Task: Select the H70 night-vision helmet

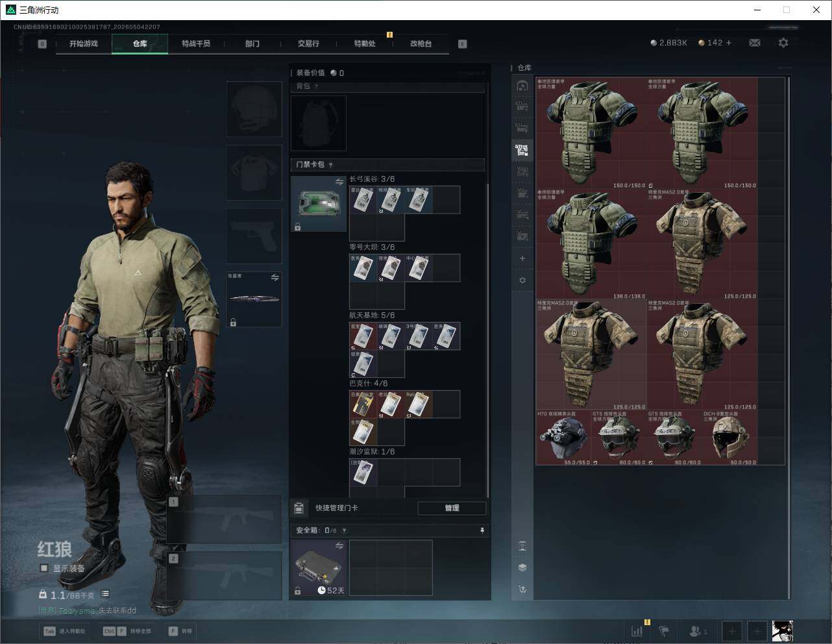Action: [563, 438]
